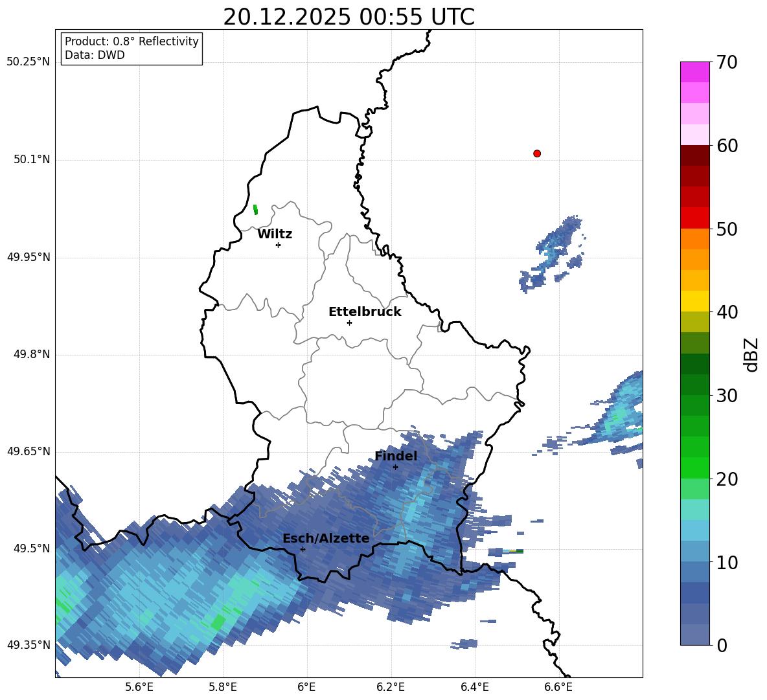
Task: Click the 20 colorbar tick label
Action: 727,479
